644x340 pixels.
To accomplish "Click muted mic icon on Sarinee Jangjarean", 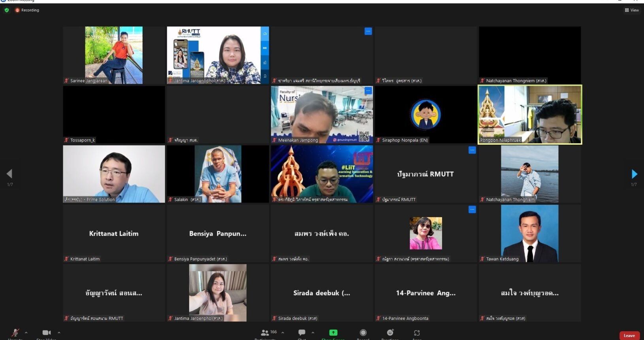I will 66,81.
